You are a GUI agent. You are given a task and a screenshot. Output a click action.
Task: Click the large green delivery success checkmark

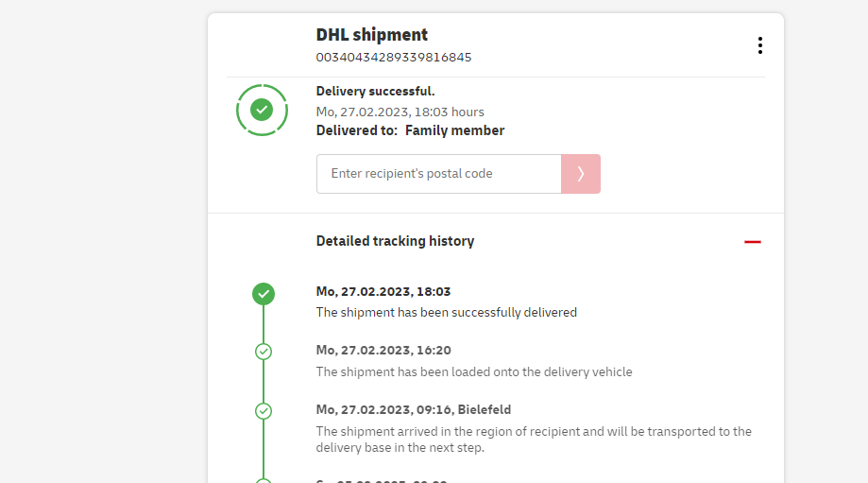pos(263,110)
